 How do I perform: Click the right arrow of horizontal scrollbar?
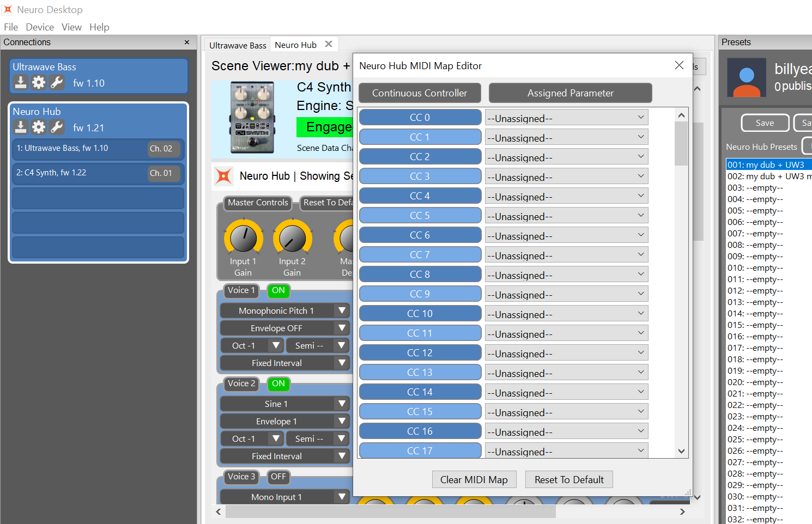[682, 511]
